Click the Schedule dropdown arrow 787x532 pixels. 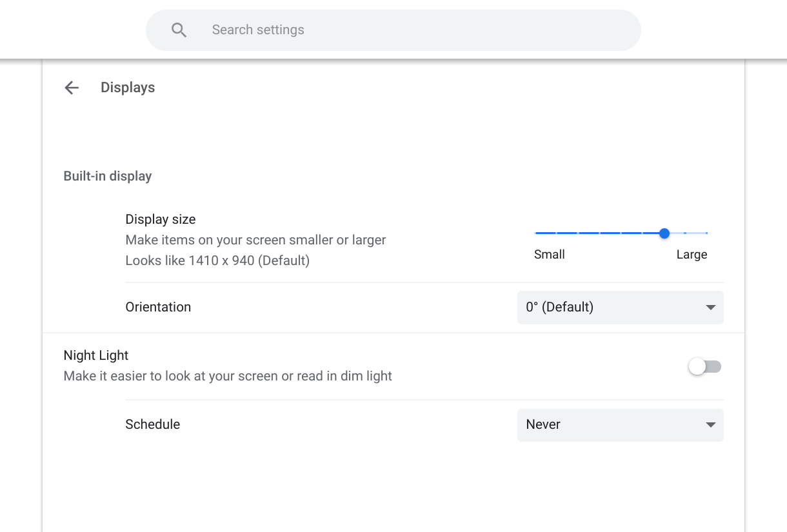tap(710, 425)
